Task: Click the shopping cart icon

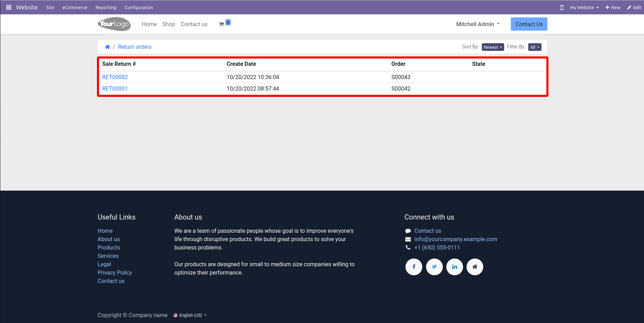Action: pos(221,24)
